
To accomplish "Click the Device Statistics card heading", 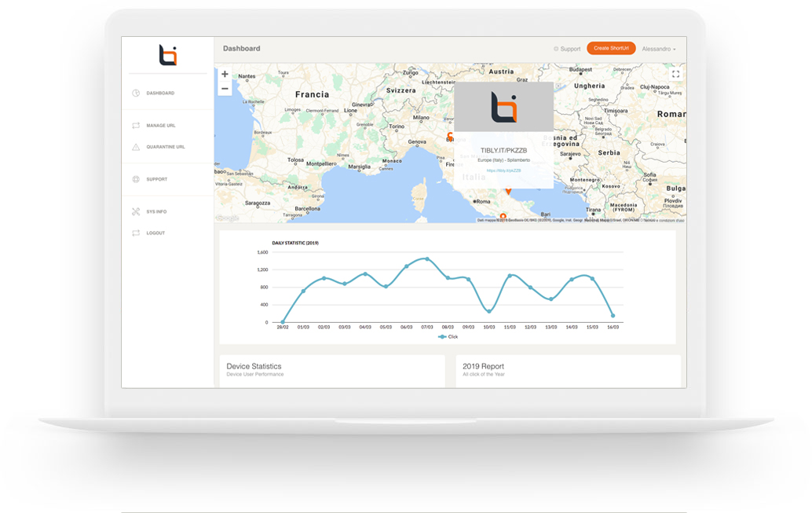I will [x=254, y=366].
